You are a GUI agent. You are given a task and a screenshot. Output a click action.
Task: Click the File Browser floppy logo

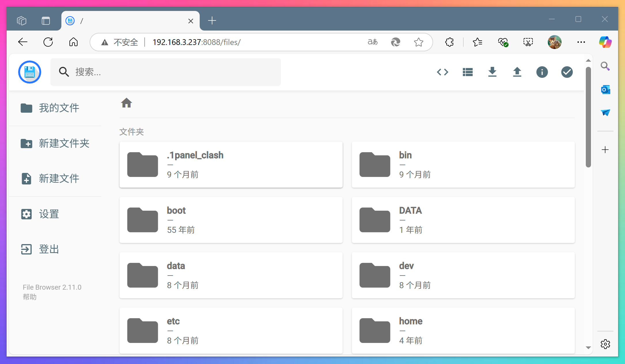point(30,72)
